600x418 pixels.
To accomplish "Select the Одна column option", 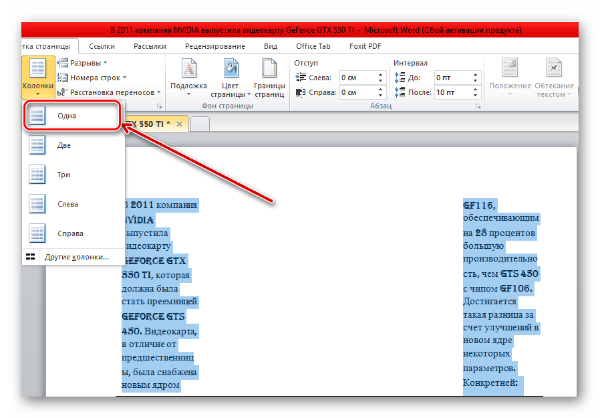I will pyautogui.click(x=70, y=116).
